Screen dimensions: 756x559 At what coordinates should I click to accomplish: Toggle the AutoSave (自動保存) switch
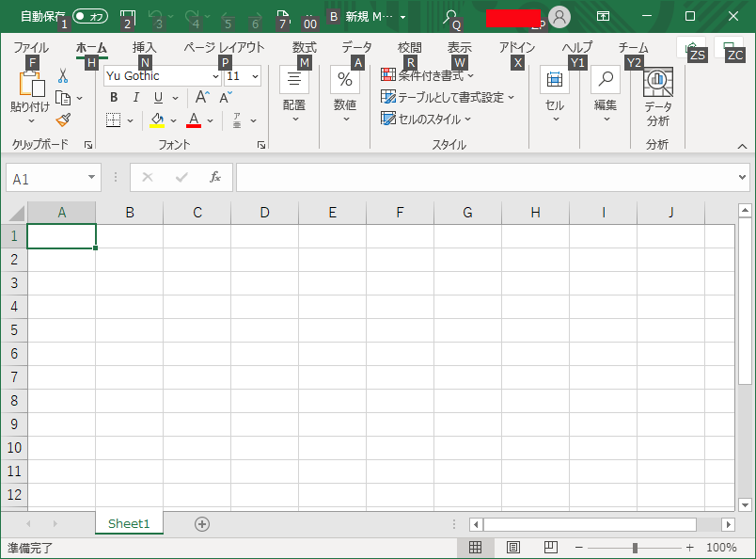pyautogui.click(x=90, y=16)
